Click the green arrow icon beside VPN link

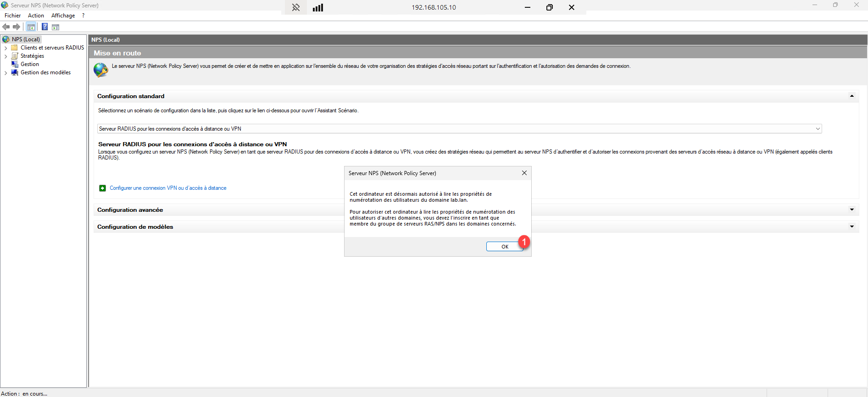[103, 188]
